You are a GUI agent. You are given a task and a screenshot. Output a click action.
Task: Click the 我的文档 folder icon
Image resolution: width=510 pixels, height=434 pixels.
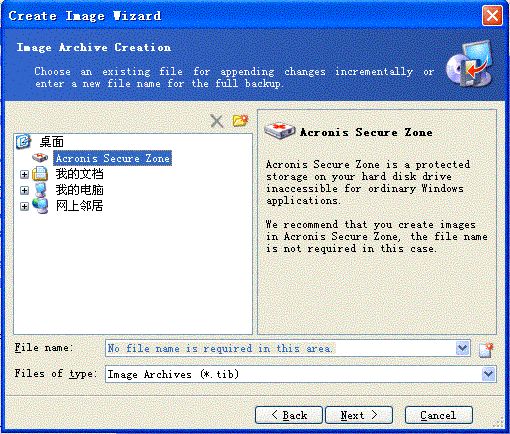point(40,174)
